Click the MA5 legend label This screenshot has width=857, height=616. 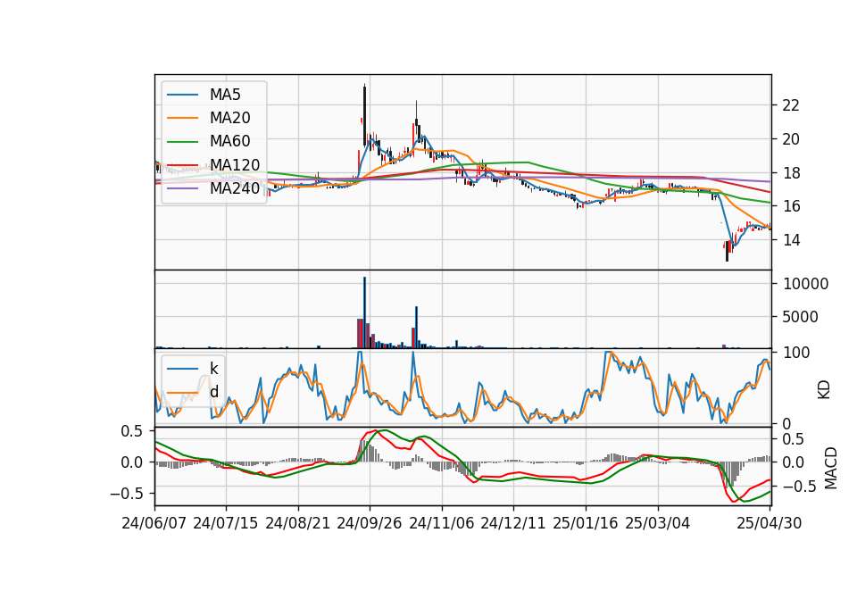pyautogui.click(x=225, y=95)
